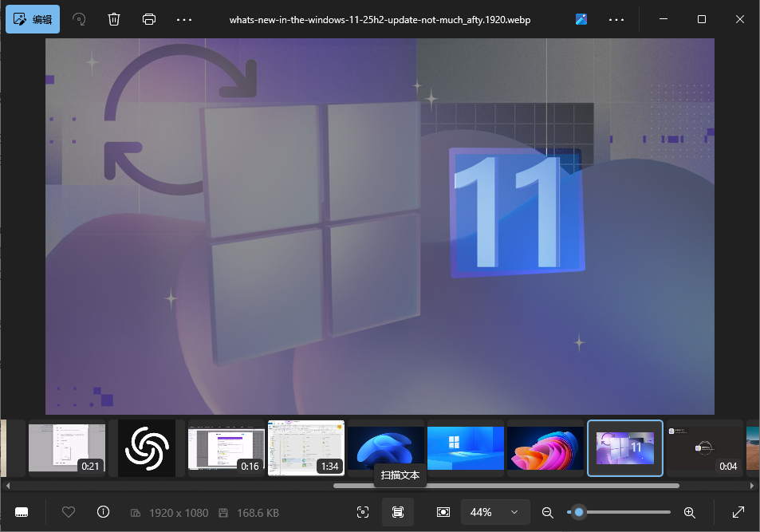Print the image using printer icon

149,19
